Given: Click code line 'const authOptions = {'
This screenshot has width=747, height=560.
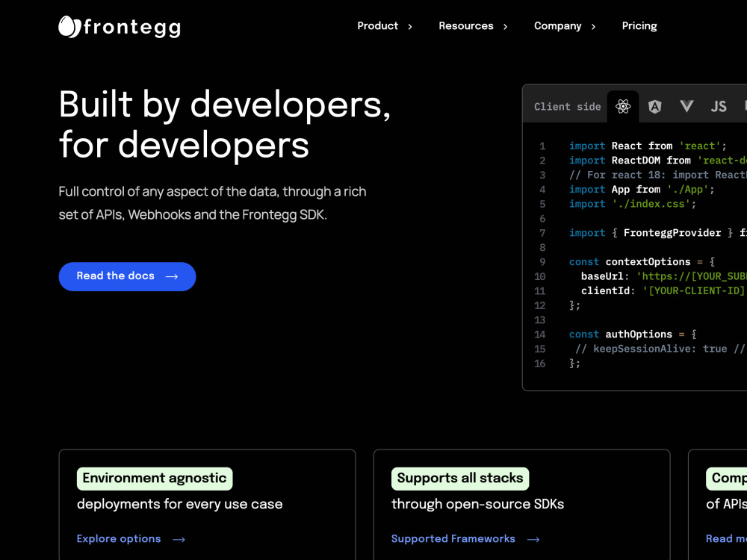Looking at the screenshot, I should tap(632, 335).
